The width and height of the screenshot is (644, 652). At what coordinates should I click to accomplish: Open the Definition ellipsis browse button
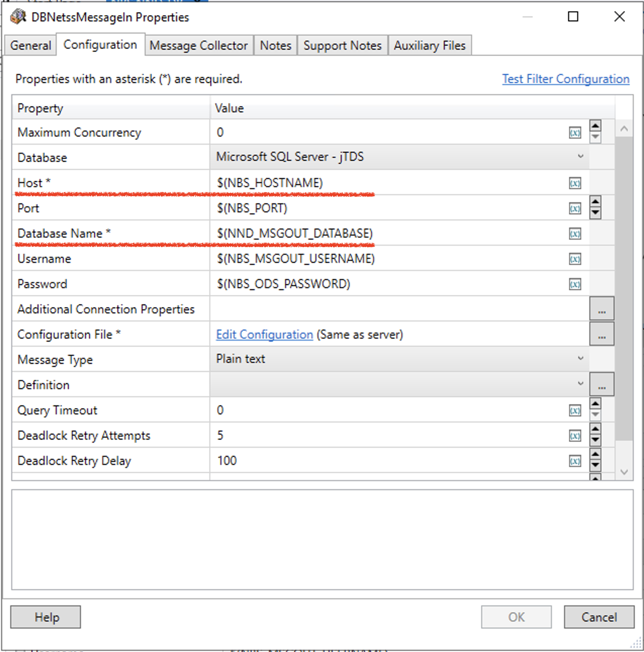[x=602, y=384]
